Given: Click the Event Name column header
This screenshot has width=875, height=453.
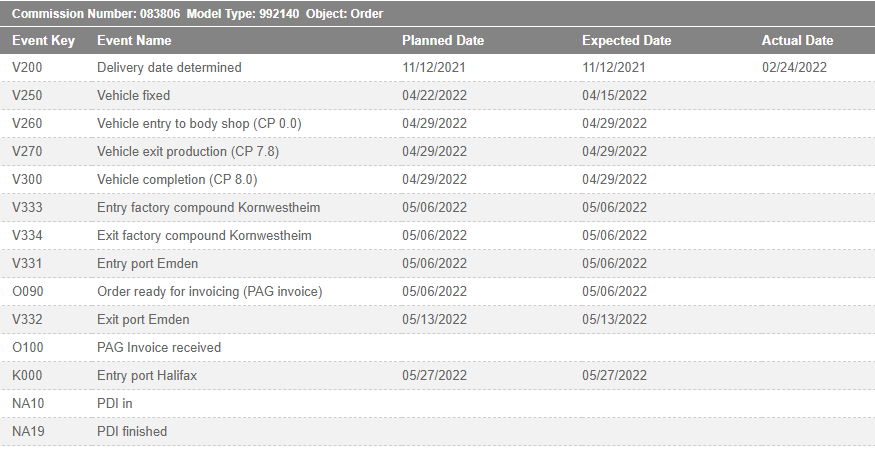Looking at the screenshot, I should pos(134,41).
